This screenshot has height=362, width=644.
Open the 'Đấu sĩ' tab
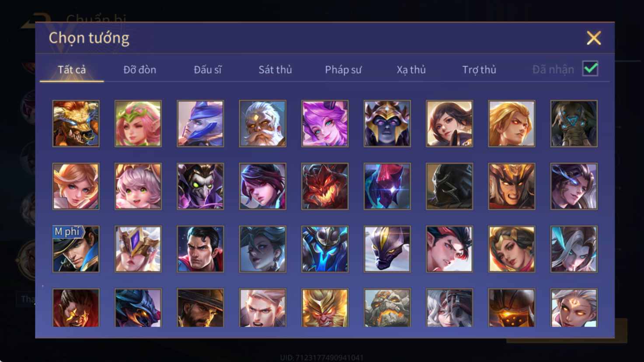tap(208, 69)
